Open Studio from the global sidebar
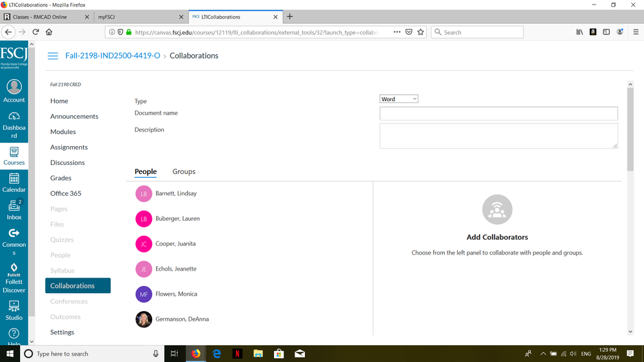This screenshot has width=644, height=362. (x=14, y=310)
